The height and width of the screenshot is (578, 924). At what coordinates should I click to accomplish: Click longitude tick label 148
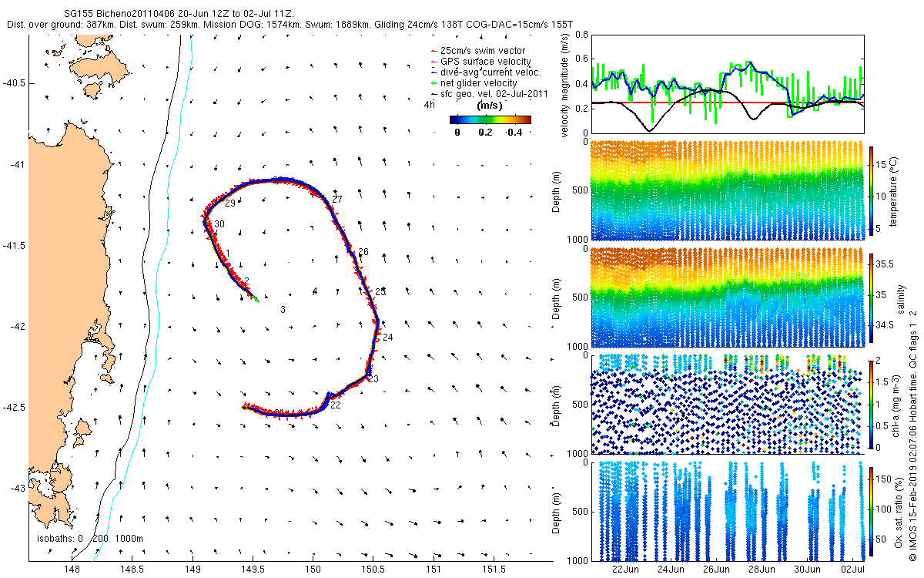tap(72, 570)
